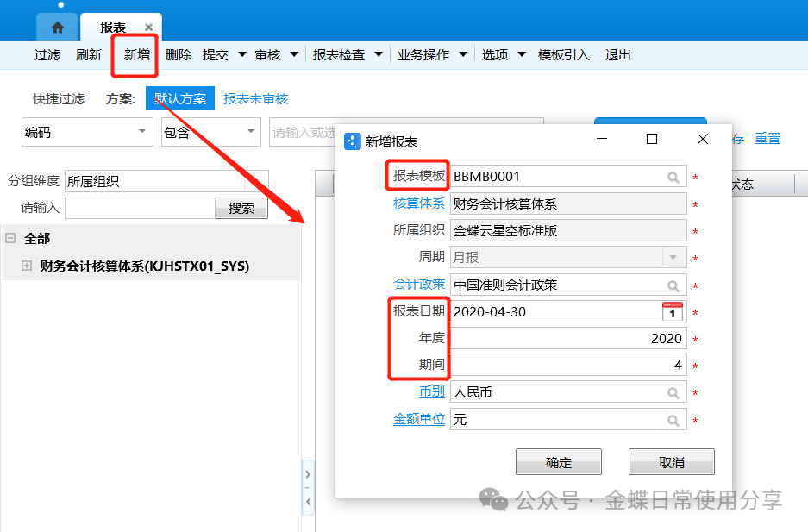Image resolution: width=808 pixels, height=532 pixels.
Task: Click the 确定 button
Action: 558,462
